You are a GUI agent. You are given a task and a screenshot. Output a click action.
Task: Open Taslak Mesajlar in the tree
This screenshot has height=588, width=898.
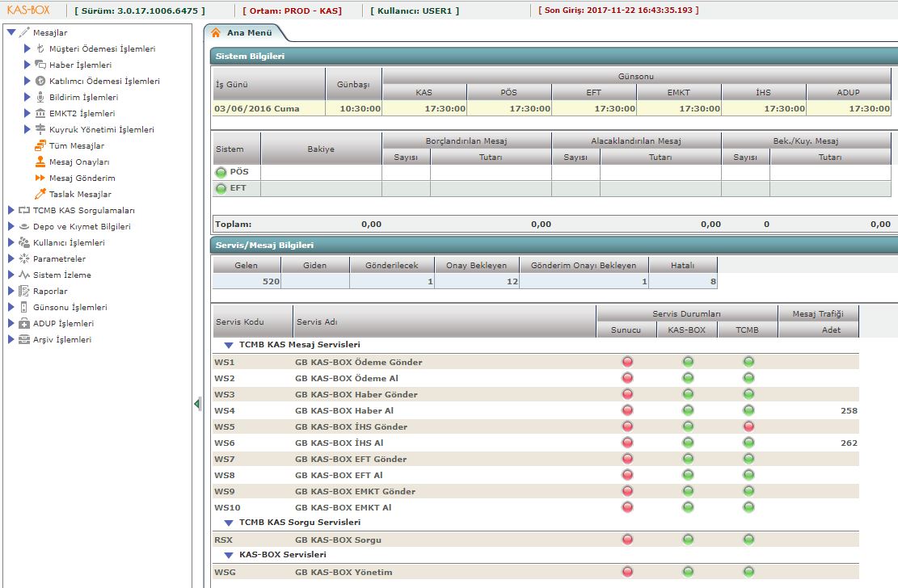pyautogui.click(x=80, y=194)
